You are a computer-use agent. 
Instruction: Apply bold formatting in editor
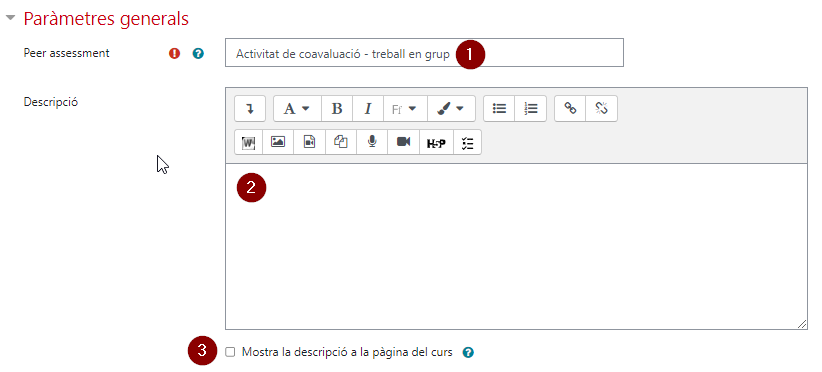tap(337, 108)
